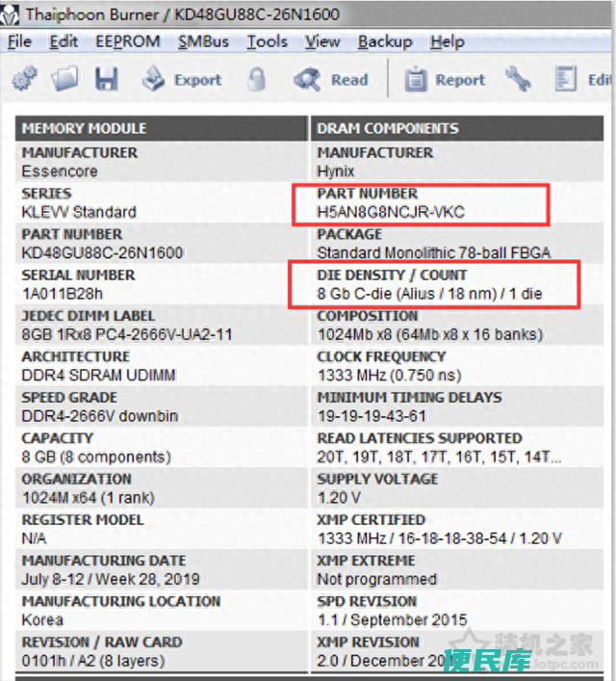
Task: Save dump with the floppy disk icon
Action: point(107,79)
